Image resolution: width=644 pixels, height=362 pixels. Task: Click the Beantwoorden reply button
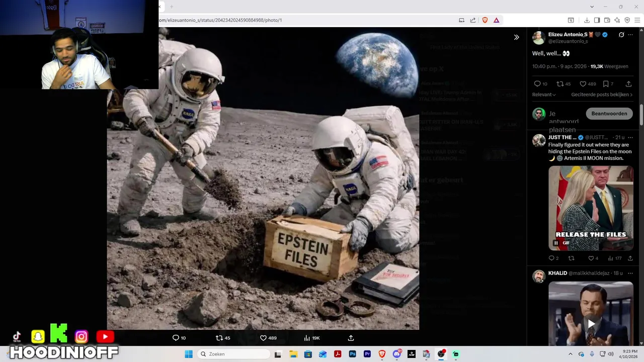click(609, 114)
